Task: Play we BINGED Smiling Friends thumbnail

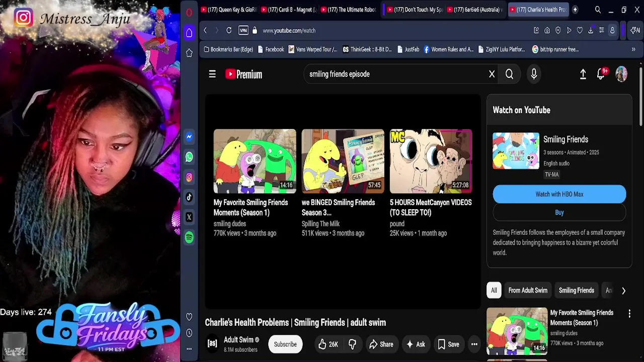Action: (343, 161)
